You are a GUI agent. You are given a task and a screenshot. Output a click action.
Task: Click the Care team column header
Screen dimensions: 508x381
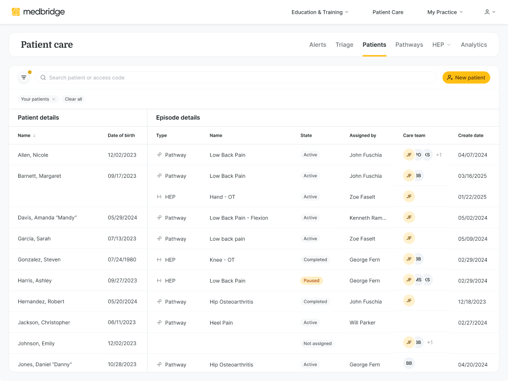tap(414, 135)
